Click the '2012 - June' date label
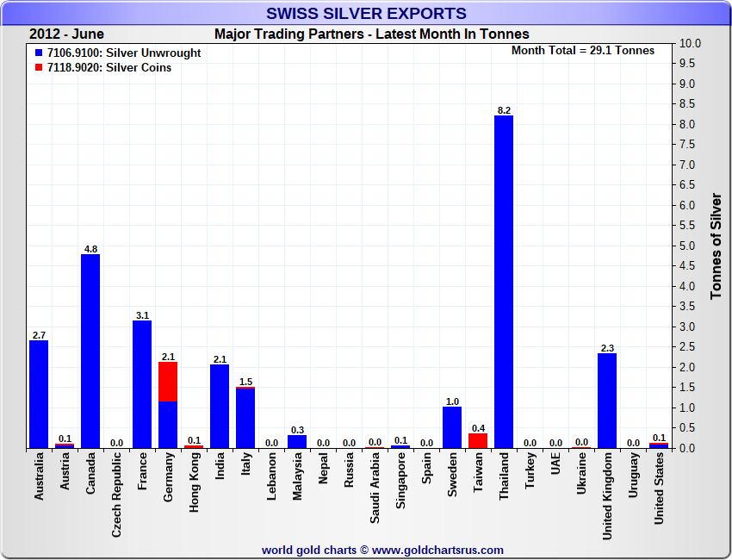This screenshot has width=732, height=560. click(67, 34)
